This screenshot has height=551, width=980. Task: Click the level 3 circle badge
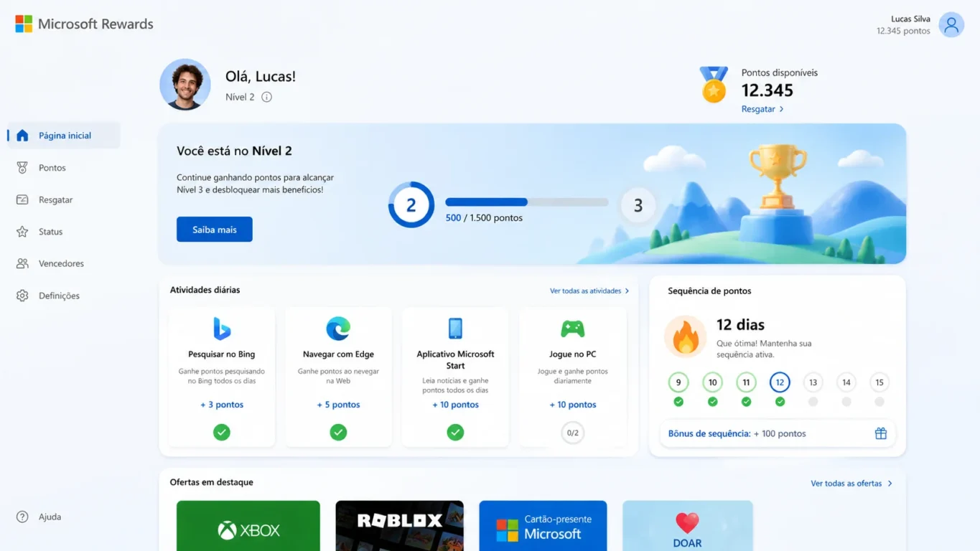(638, 206)
